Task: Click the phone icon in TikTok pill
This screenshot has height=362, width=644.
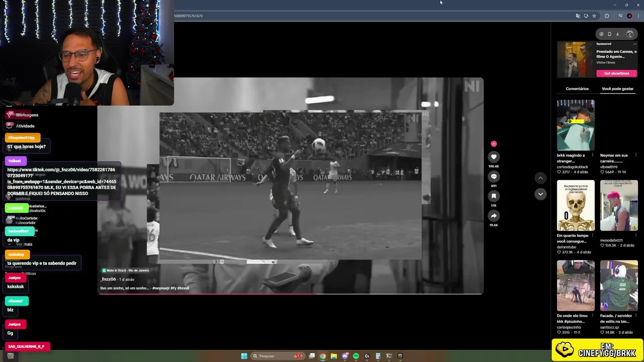Action: tap(609, 34)
